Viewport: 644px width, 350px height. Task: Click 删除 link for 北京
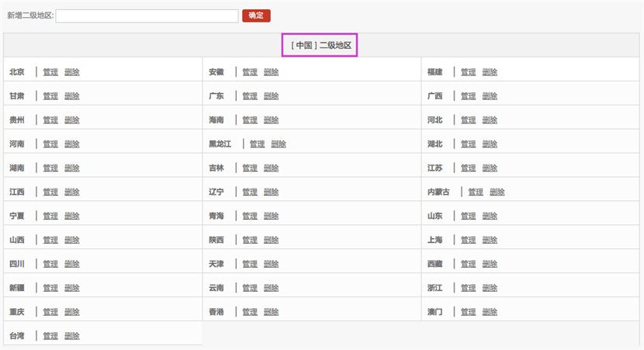[x=72, y=72]
